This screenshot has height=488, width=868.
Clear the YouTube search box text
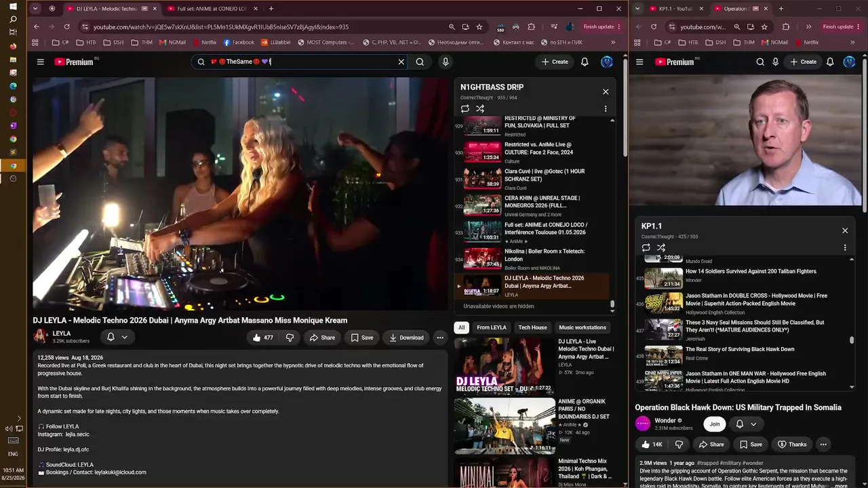coord(401,62)
